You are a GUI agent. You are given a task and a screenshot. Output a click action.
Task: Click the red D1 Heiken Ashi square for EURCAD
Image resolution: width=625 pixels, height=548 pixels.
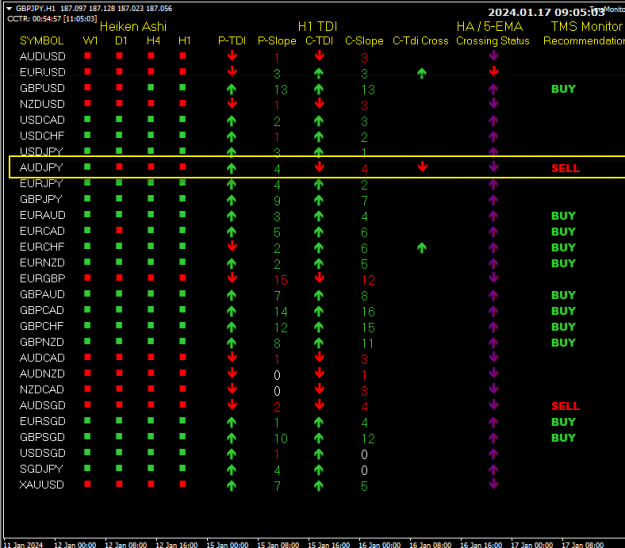tap(119, 230)
